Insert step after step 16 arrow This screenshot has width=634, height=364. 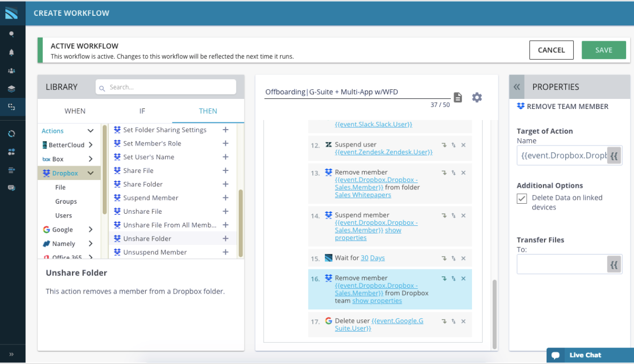click(444, 278)
